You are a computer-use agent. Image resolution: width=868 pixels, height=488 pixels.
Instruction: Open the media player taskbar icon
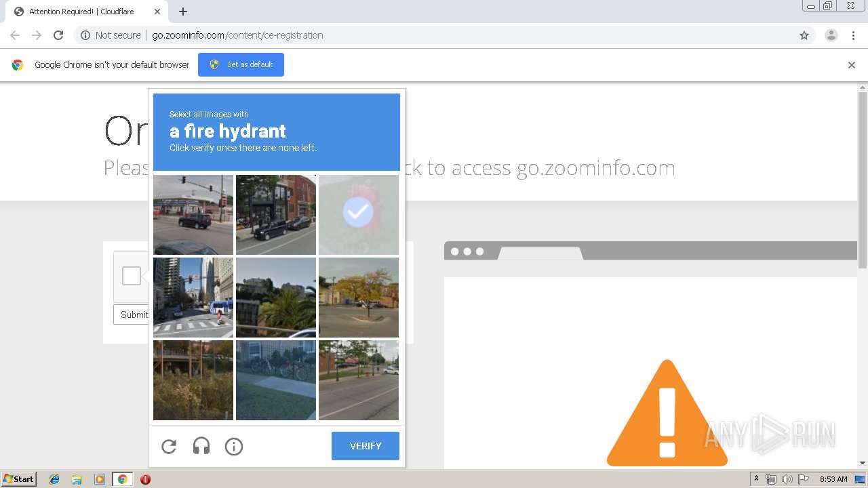click(100, 479)
